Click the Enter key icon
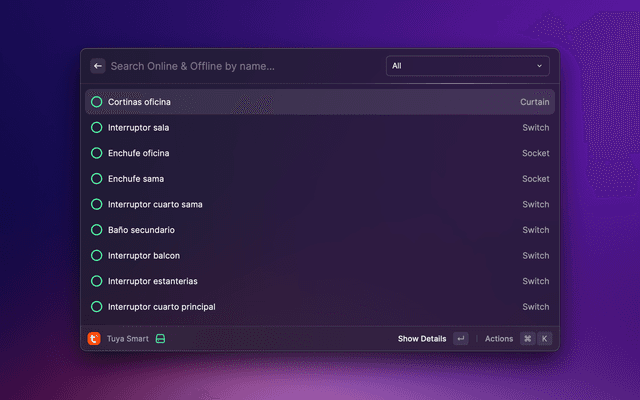 [x=460, y=339]
